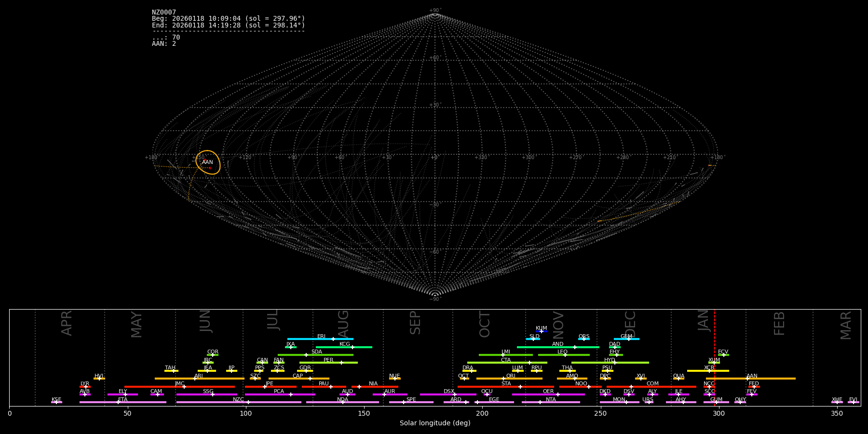This screenshot has width=868, height=434.
Task: Select the HYD shower label
Action: coord(610,360)
